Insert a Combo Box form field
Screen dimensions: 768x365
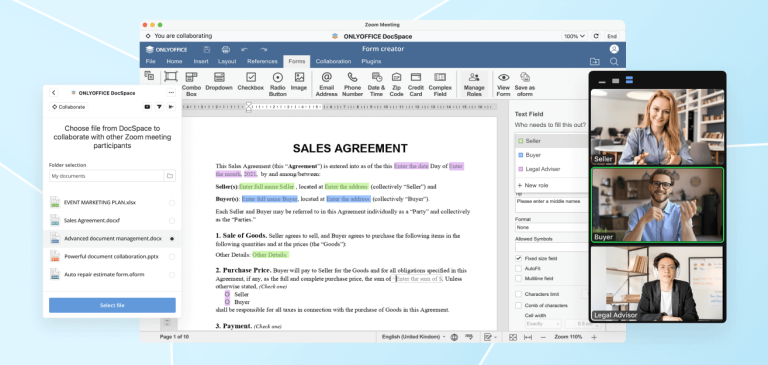click(192, 84)
